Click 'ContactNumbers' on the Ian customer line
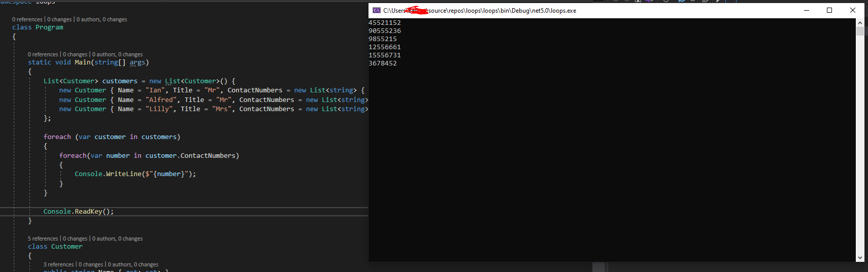 coord(255,90)
